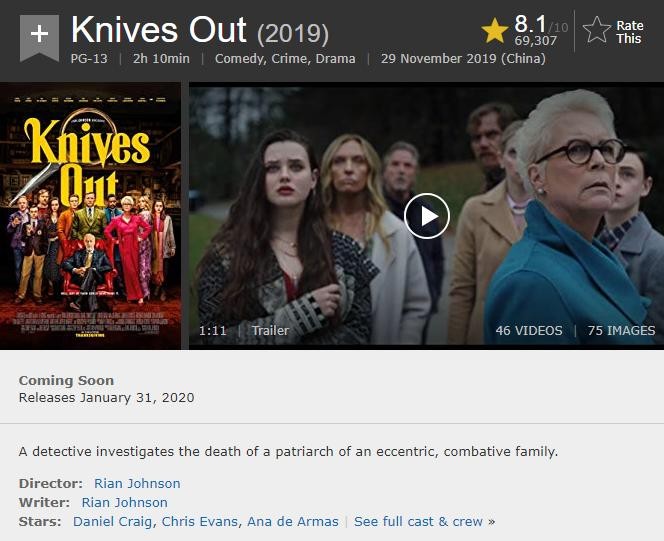The image size is (664, 541).
Task: Open Daniel Craig's profile
Action: coord(112,522)
